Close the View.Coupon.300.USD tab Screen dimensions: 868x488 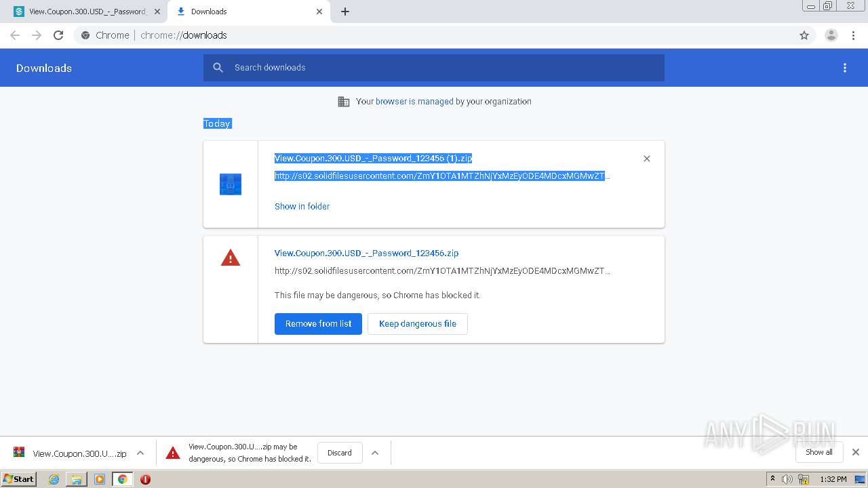(x=157, y=12)
